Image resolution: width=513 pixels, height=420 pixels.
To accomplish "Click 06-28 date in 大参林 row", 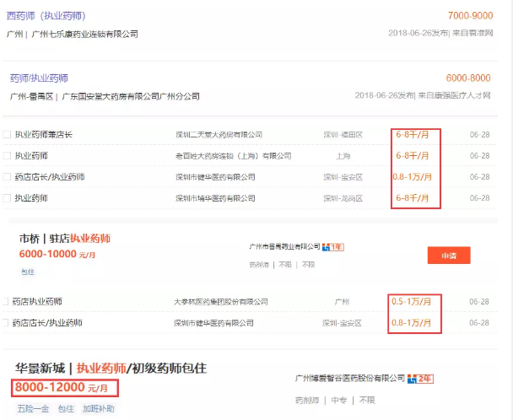I will 479,301.
